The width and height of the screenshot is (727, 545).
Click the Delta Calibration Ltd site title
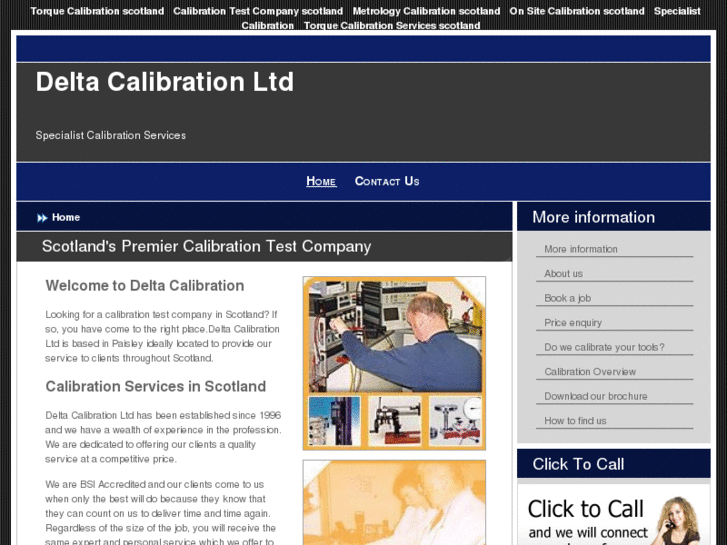pos(165,82)
